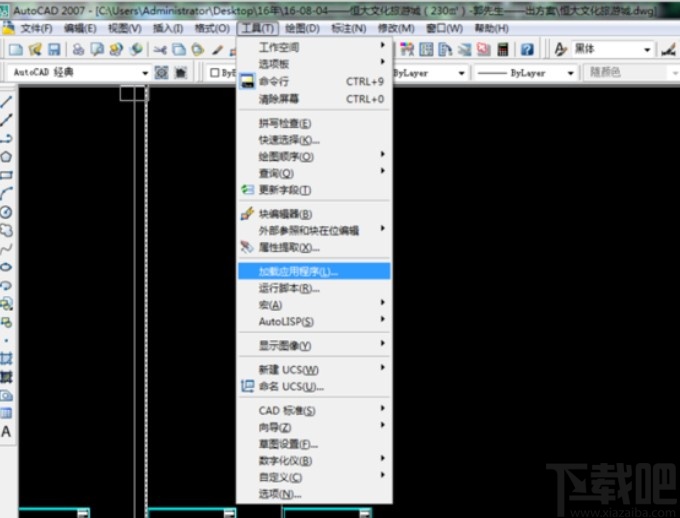The image size is (680, 518).
Task: Click 草图设置(F)... menu item
Action: [x=314, y=444]
